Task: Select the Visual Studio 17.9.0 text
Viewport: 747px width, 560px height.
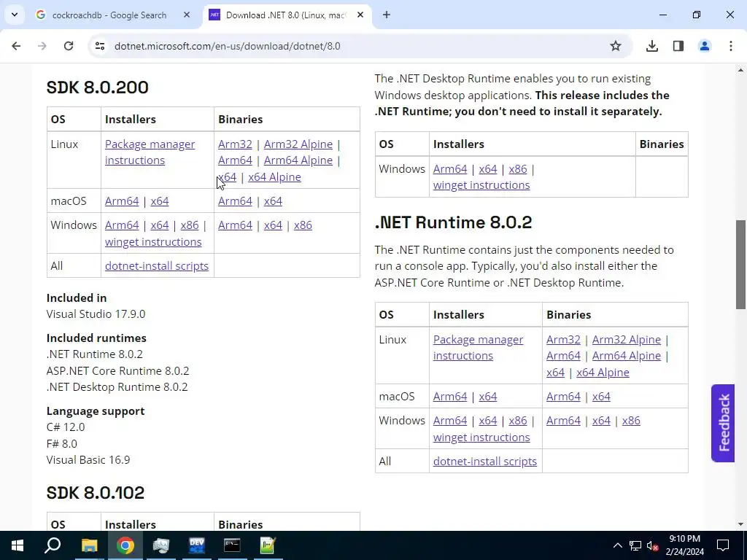Action: [x=96, y=314]
